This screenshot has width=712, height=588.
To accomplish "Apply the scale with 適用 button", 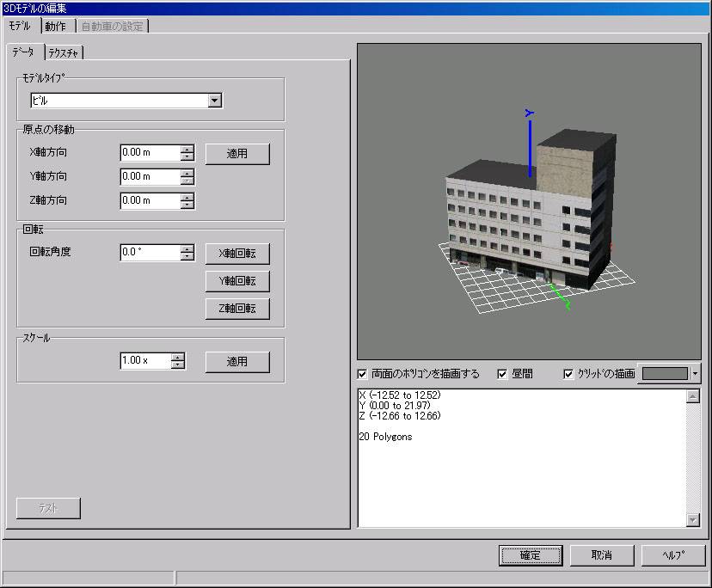I will point(237,362).
